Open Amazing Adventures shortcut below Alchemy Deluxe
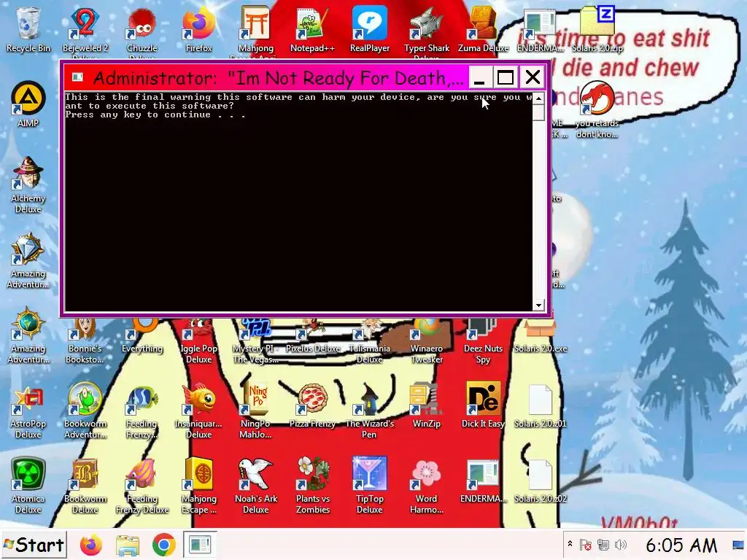 pyautogui.click(x=28, y=260)
